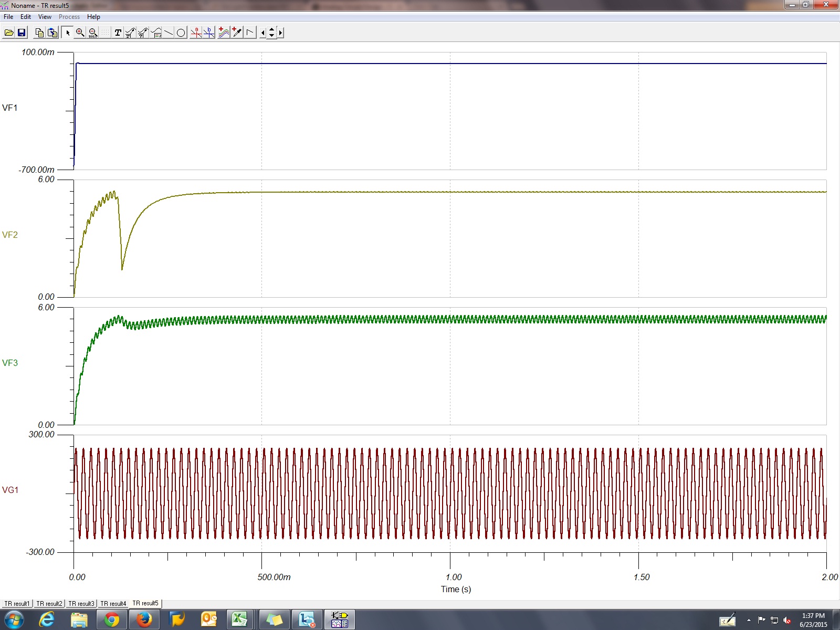Copy the diagram using the copy icon
Image resolution: width=840 pixels, height=630 pixels.
39,33
